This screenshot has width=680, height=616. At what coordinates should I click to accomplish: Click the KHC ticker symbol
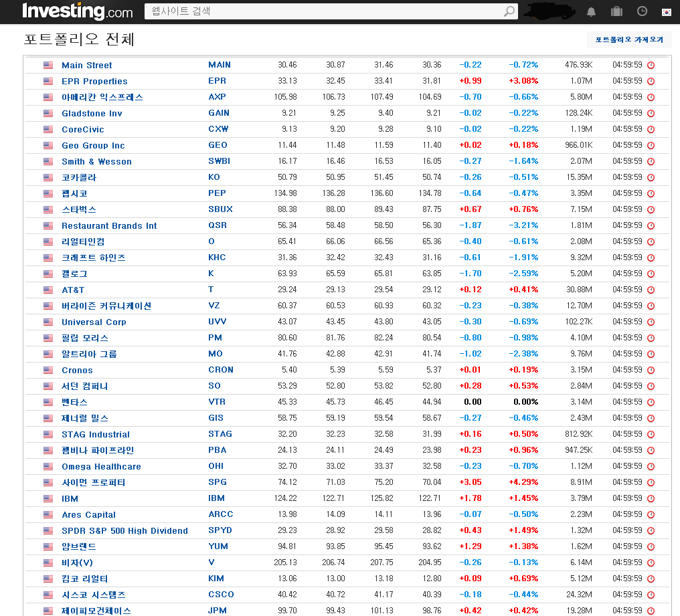(x=217, y=257)
